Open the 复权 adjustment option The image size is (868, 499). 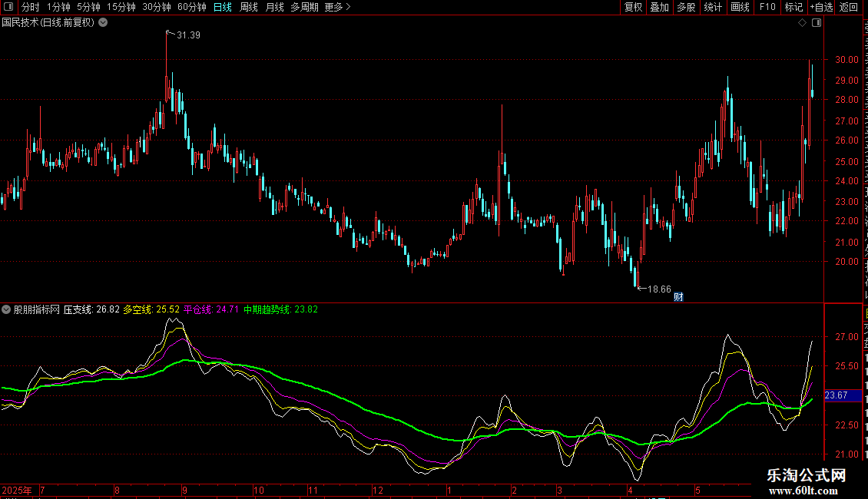pyautogui.click(x=633, y=7)
